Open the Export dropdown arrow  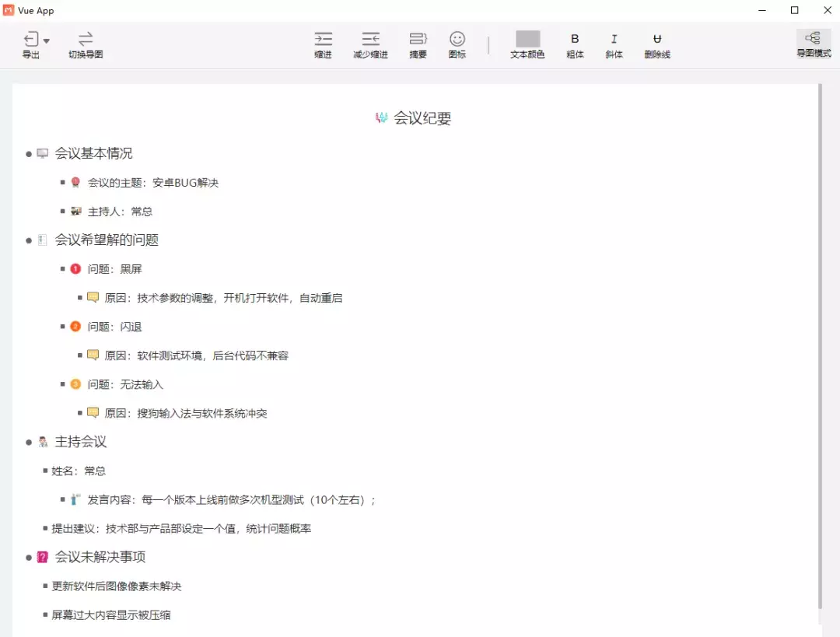pos(47,40)
